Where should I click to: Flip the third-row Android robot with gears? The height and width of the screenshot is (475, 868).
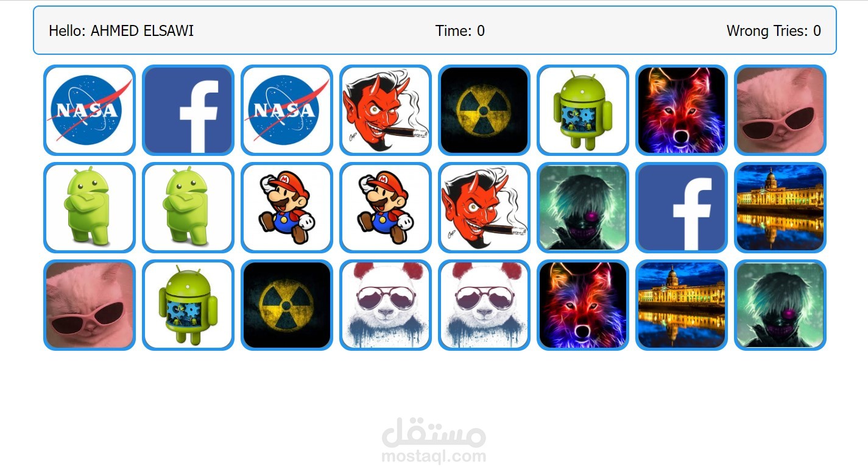188,305
